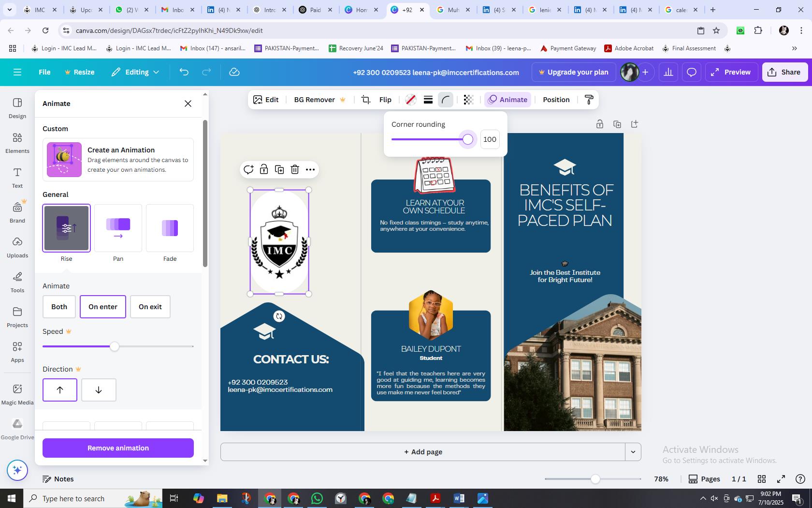812x508 pixels.
Task: Open more options ellipsis on element toolbar
Action: tap(310, 169)
